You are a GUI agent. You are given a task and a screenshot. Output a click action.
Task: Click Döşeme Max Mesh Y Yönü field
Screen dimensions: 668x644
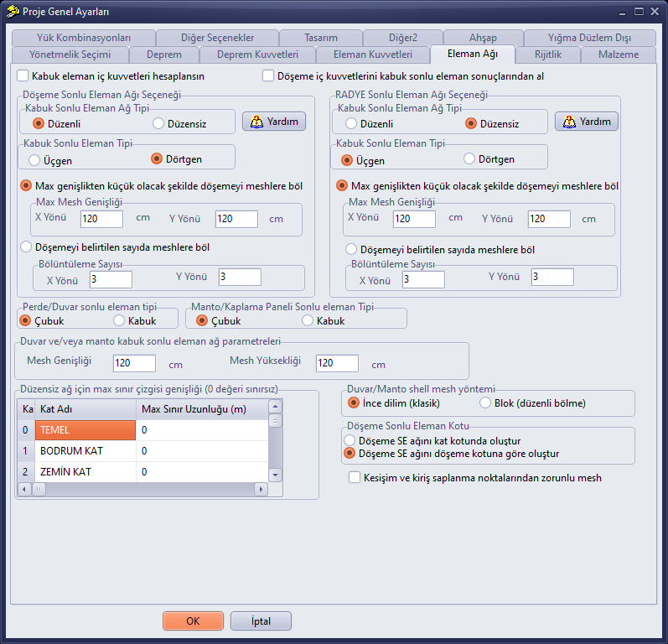[236, 219]
